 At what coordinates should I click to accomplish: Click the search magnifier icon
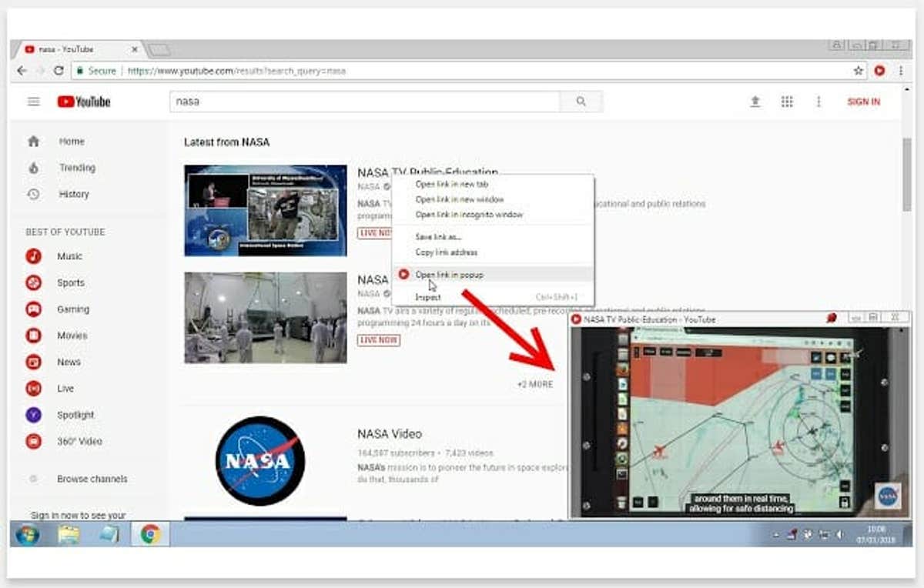click(x=581, y=101)
